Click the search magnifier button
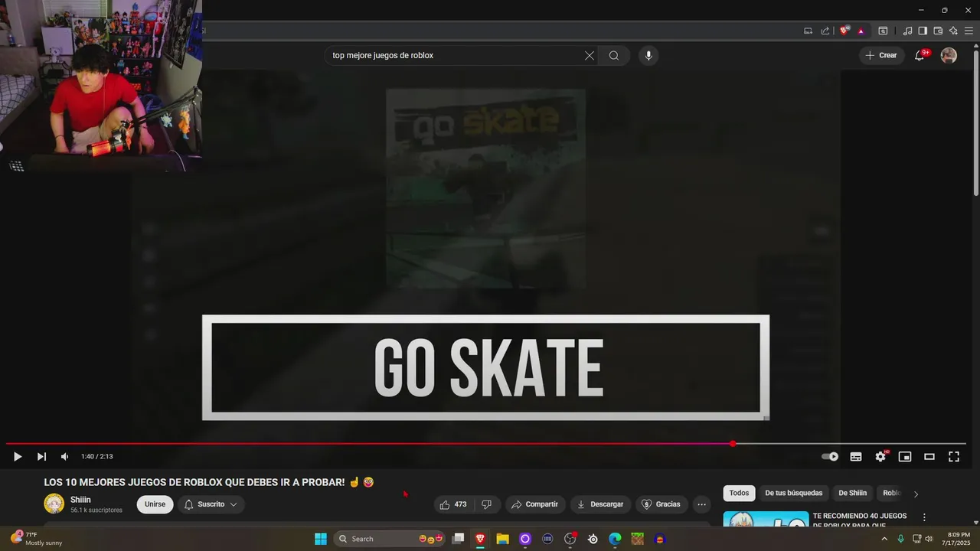Image resolution: width=980 pixels, height=551 pixels. pyautogui.click(x=614, y=56)
